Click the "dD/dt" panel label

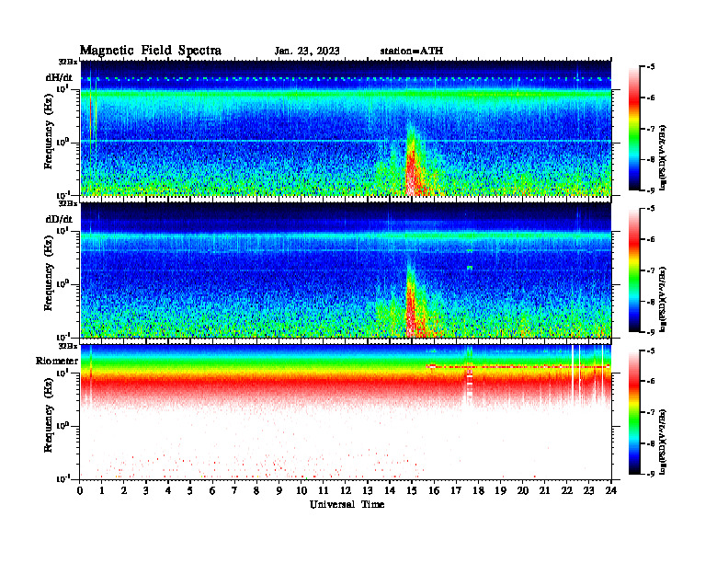[59, 219]
